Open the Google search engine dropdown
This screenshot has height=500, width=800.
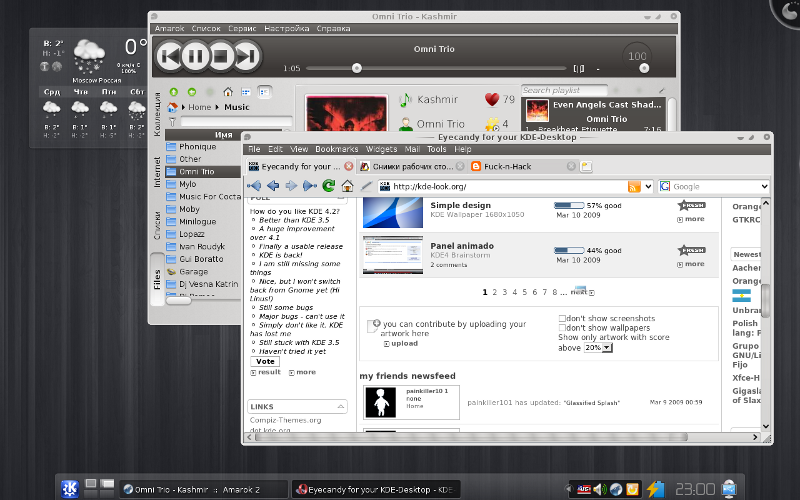pyautogui.click(x=764, y=187)
